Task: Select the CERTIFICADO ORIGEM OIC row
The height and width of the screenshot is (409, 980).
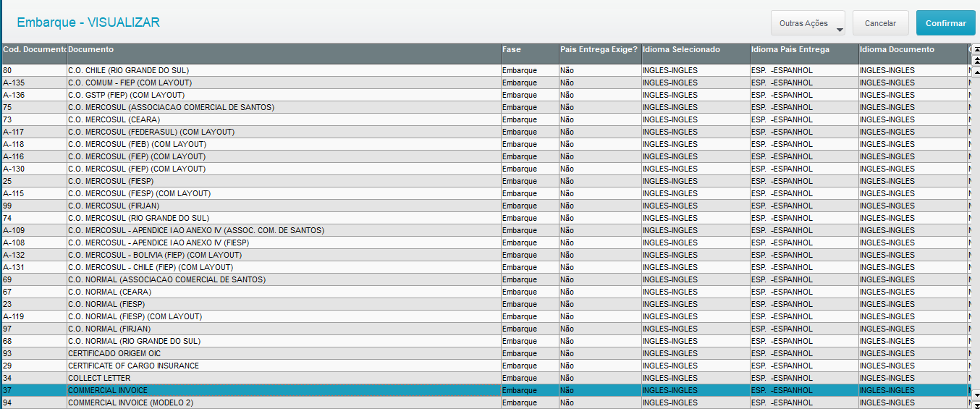Action: coord(485,353)
